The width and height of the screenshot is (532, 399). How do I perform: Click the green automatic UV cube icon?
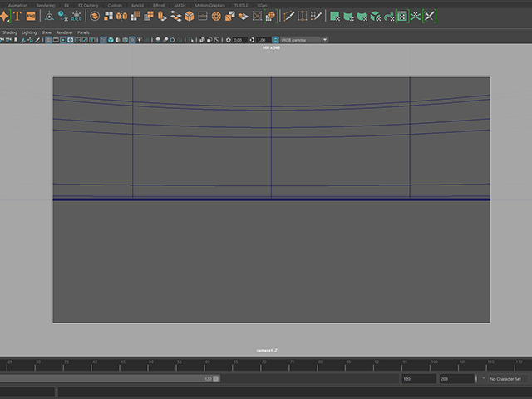pyautogui.click(x=375, y=16)
